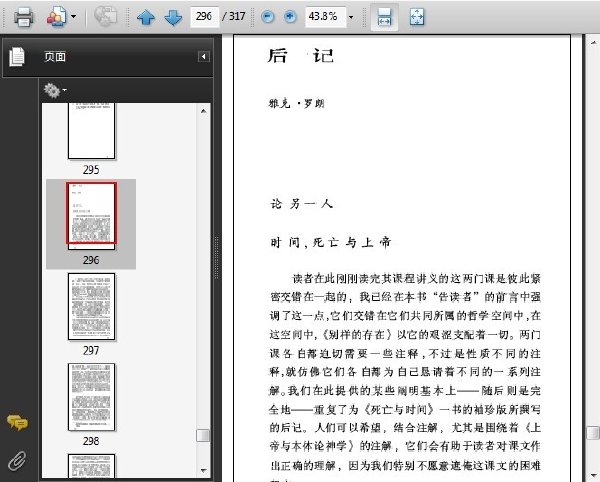Image resolution: width=600 pixels, height=482 pixels.
Task: Click the zoom in plus button
Action: point(290,17)
